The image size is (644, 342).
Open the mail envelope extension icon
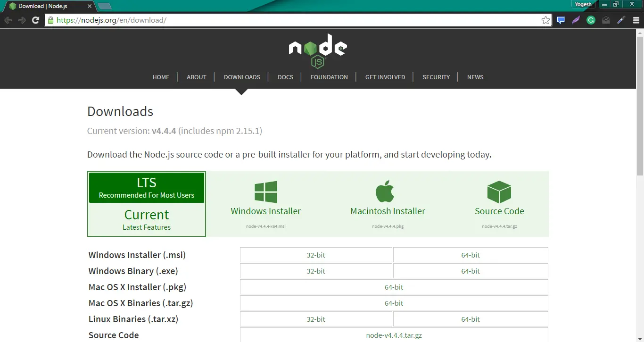(606, 20)
